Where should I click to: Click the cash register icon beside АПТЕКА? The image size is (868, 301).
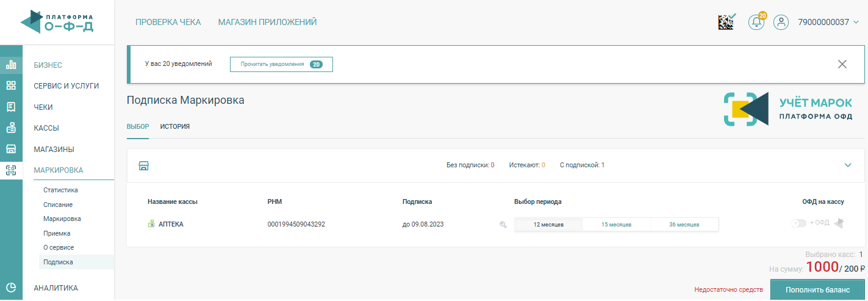click(x=151, y=224)
